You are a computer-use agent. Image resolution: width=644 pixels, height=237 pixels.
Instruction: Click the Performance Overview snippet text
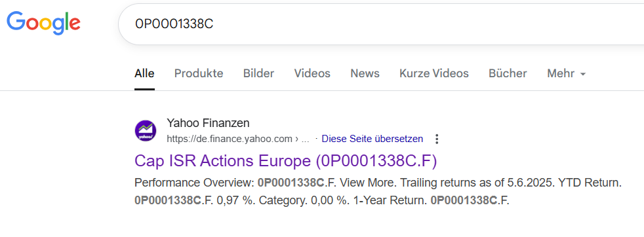point(194,183)
